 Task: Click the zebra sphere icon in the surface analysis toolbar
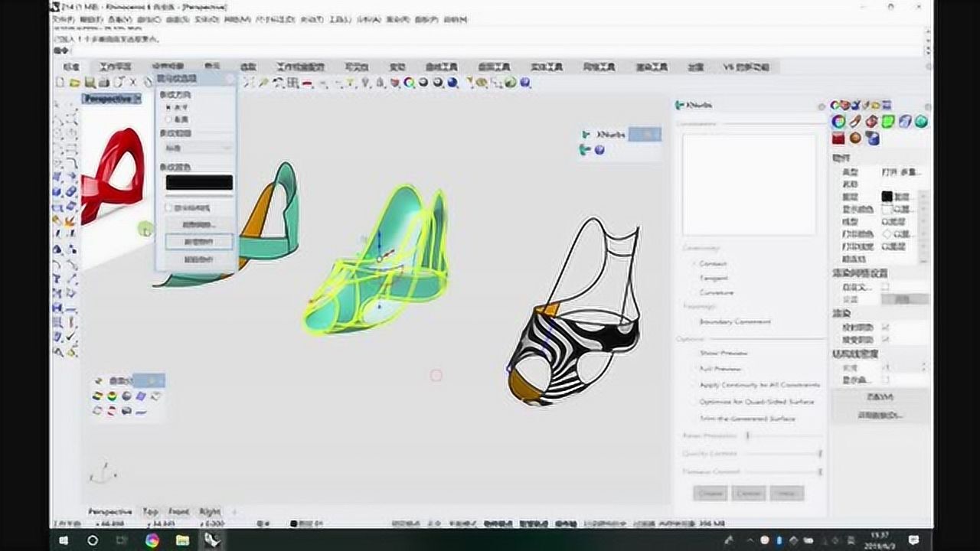126,396
